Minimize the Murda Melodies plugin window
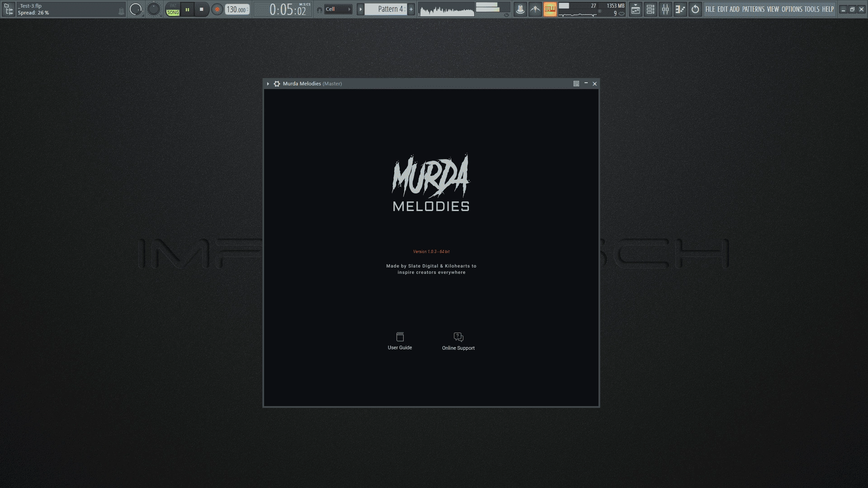Image resolution: width=868 pixels, height=488 pixels. (586, 84)
